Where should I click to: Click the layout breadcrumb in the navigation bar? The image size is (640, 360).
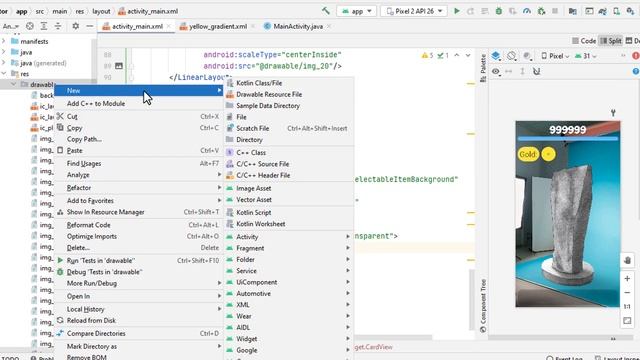(x=101, y=11)
